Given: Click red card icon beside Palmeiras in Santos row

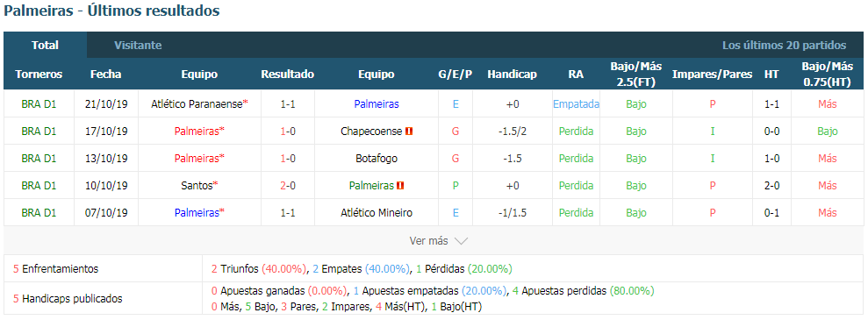Looking at the screenshot, I should tap(401, 186).
